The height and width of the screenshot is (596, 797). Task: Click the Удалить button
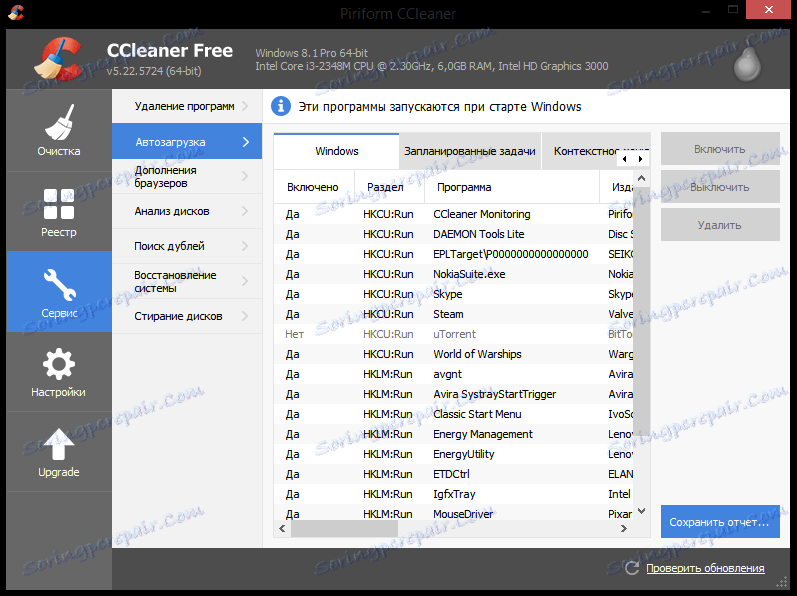[720, 225]
